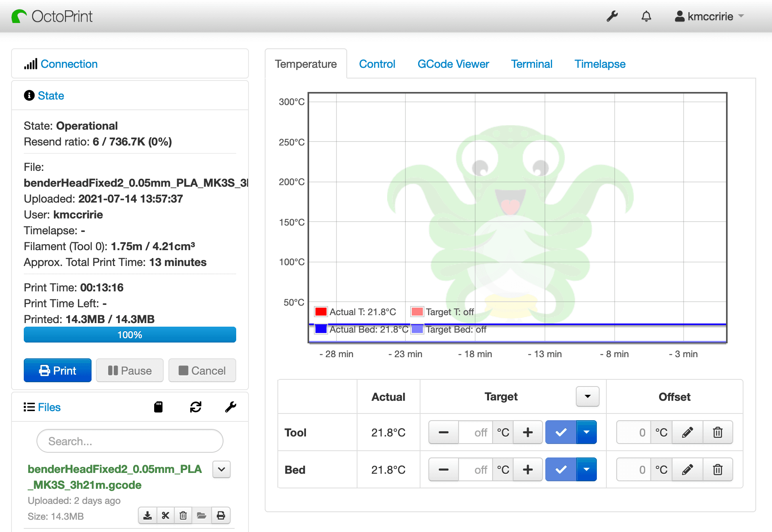
Task: Click the files Search field
Action: pyautogui.click(x=130, y=441)
